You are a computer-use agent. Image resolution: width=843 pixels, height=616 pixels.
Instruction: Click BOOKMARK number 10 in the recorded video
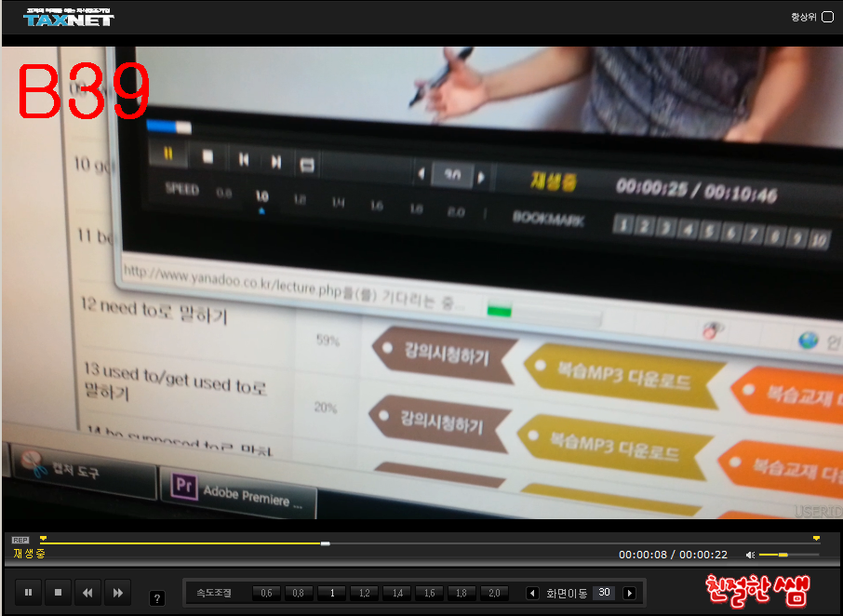coord(819,240)
